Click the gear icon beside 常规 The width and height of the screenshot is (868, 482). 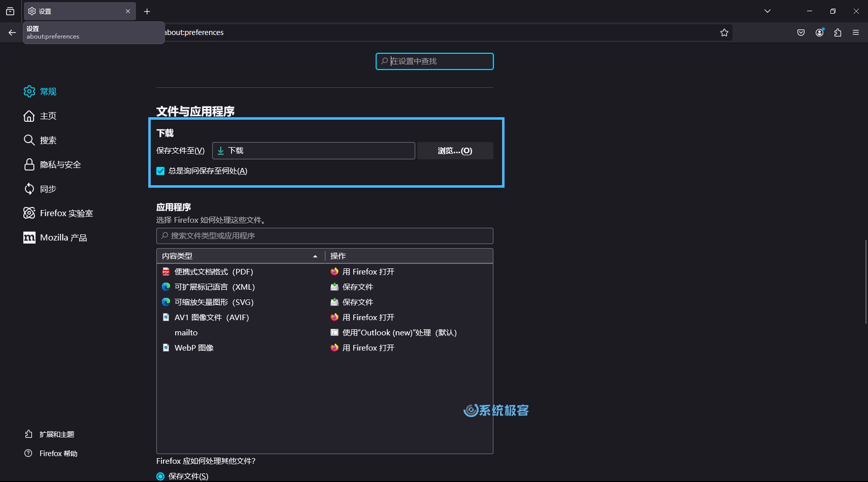click(x=29, y=91)
